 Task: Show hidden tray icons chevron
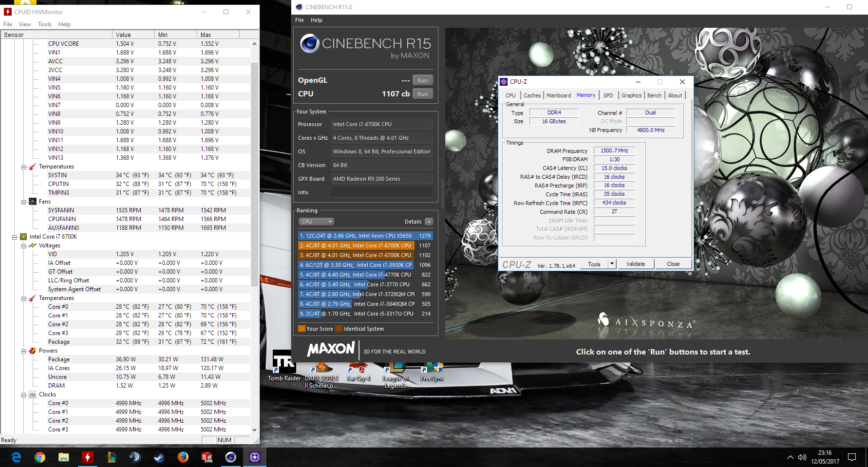point(790,457)
